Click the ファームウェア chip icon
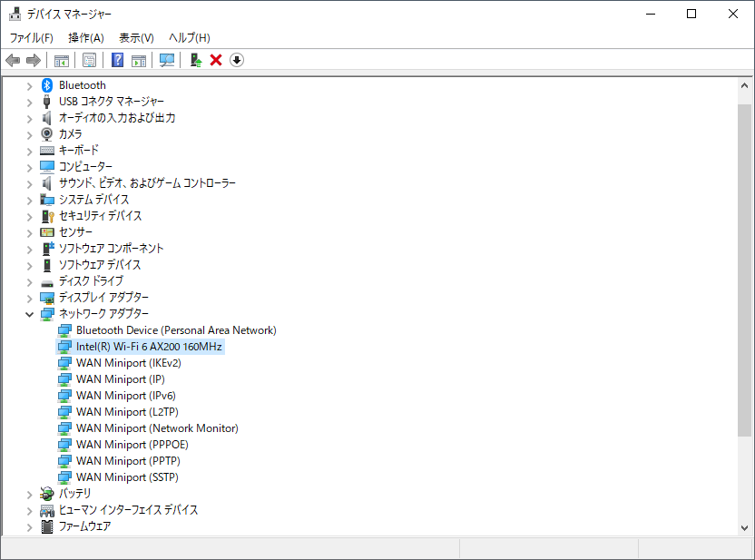Viewport: 755px width, 560px height. pos(46,526)
